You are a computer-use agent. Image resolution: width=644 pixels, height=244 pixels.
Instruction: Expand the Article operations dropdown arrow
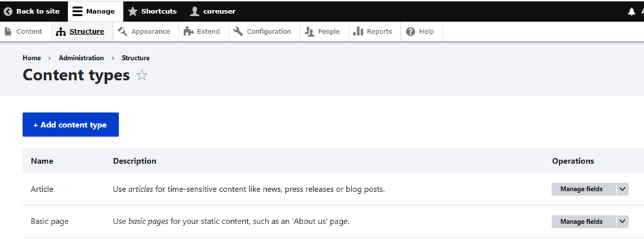[x=622, y=189]
